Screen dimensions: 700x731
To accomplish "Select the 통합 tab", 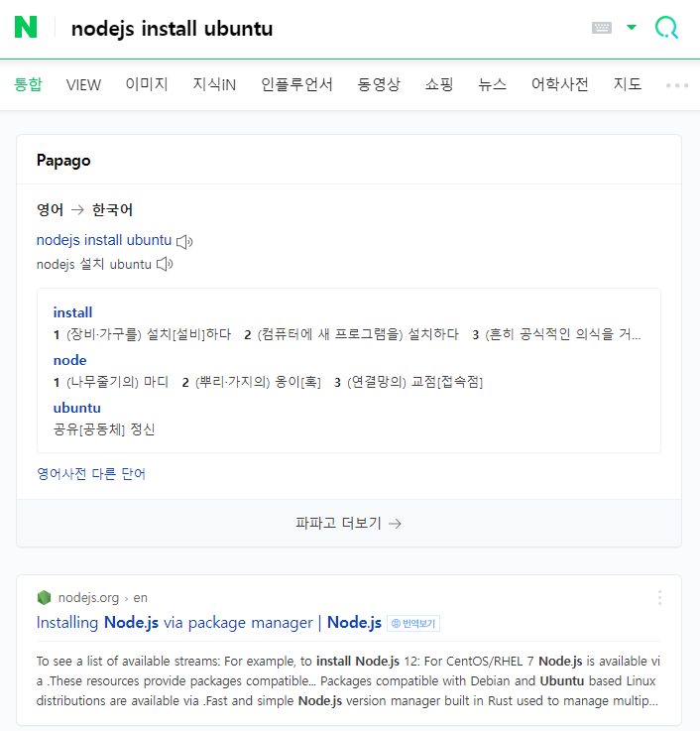I will coord(28,84).
